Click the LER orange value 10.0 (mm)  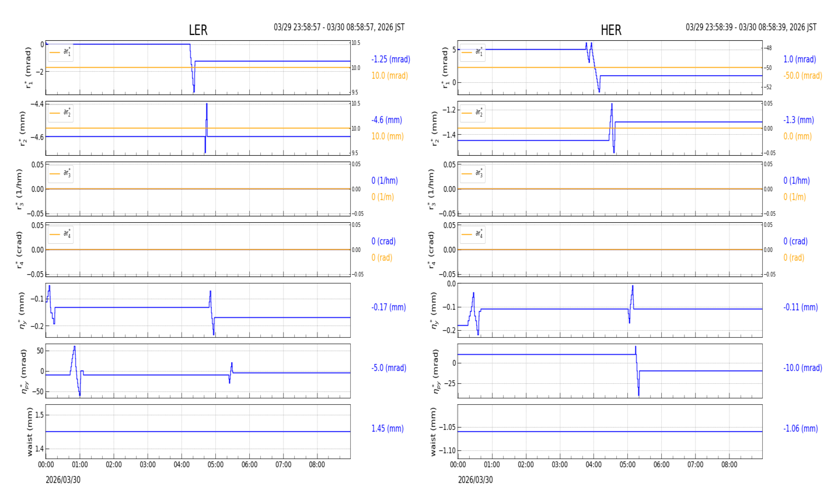click(x=387, y=136)
